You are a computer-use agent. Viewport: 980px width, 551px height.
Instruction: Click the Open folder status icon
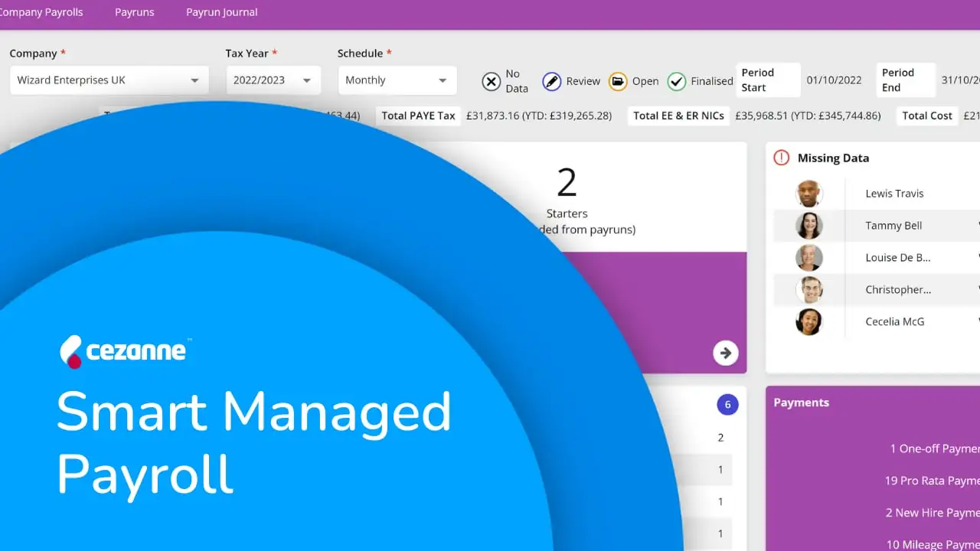click(618, 81)
